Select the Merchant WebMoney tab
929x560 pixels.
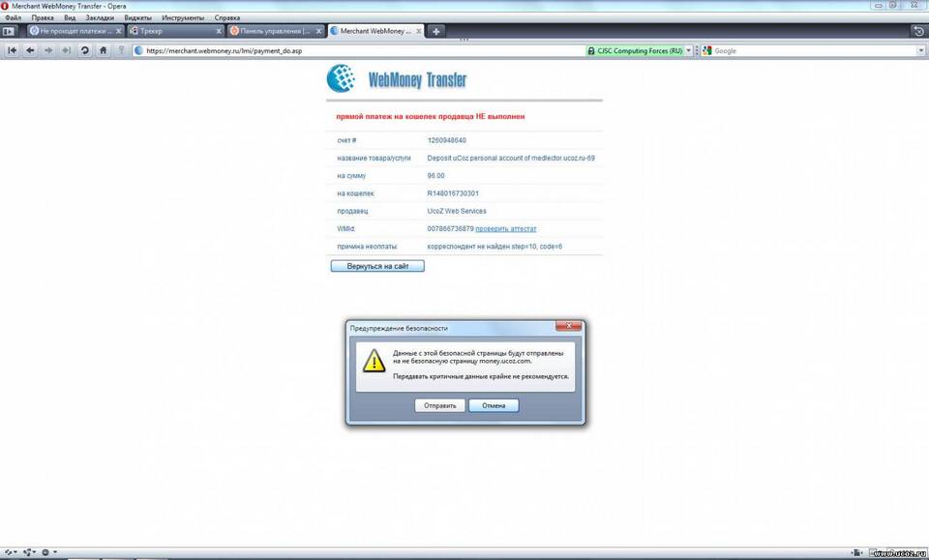tap(375, 31)
